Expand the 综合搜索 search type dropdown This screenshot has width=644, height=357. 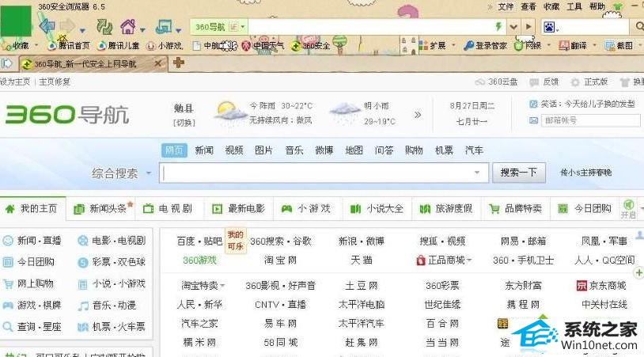(149, 173)
